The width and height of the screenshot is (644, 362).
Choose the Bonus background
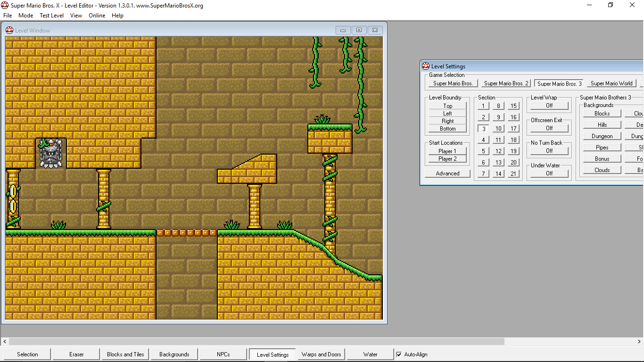tap(602, 159)
